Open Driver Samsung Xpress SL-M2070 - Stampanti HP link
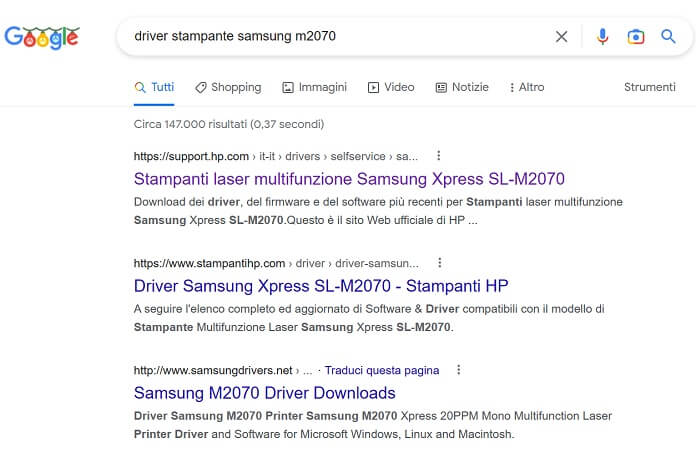 321,286
